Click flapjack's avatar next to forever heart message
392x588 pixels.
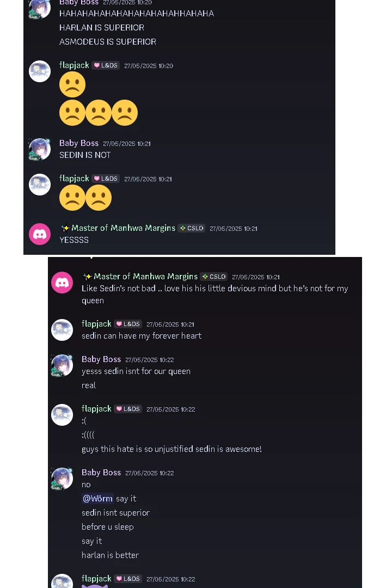(62, 330)
